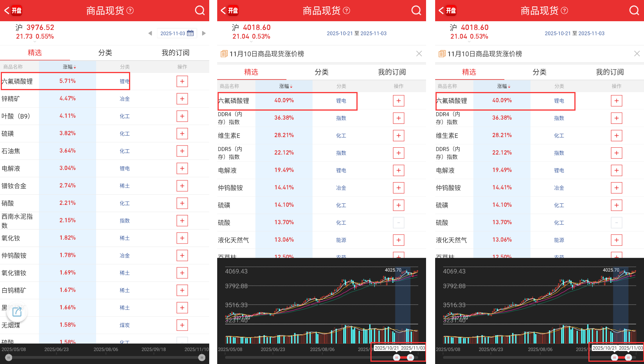Open 11月10日商品现货涨价榜 notice in right panel
Screen dimensions: 644x364
tap(484, 54)
